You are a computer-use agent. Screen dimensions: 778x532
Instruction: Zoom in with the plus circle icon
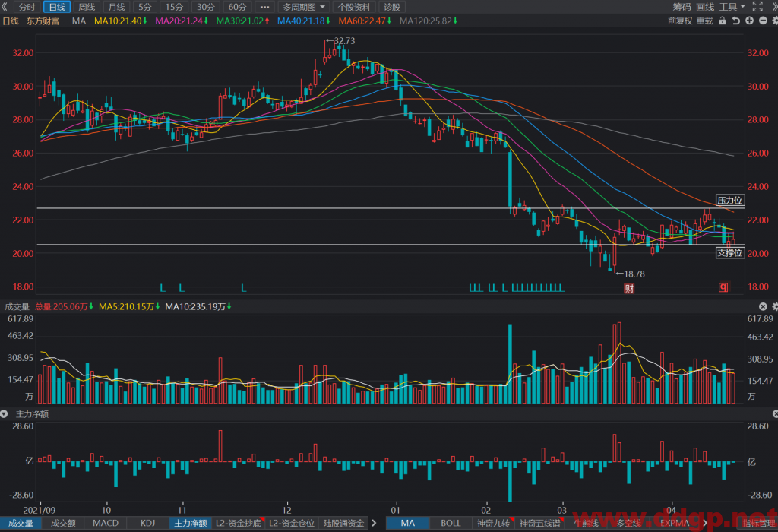click(749, 21)
